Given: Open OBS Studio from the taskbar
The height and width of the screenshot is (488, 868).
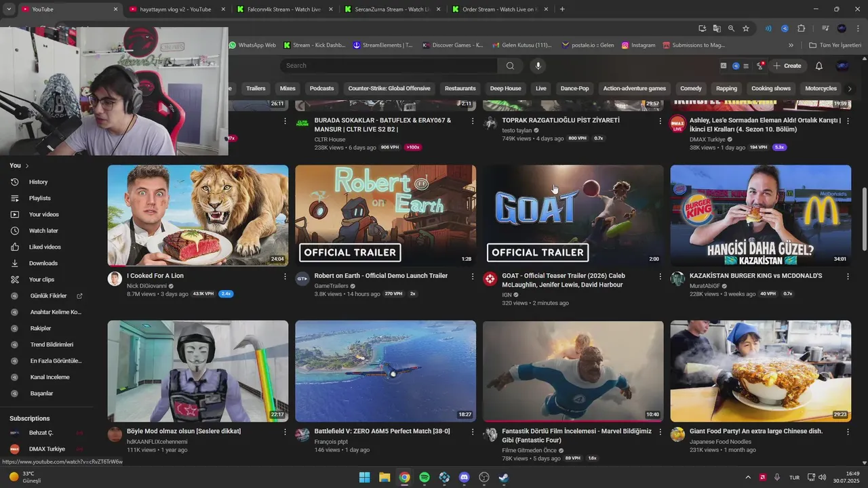Looking at the screenshot, I should point(484,477).
